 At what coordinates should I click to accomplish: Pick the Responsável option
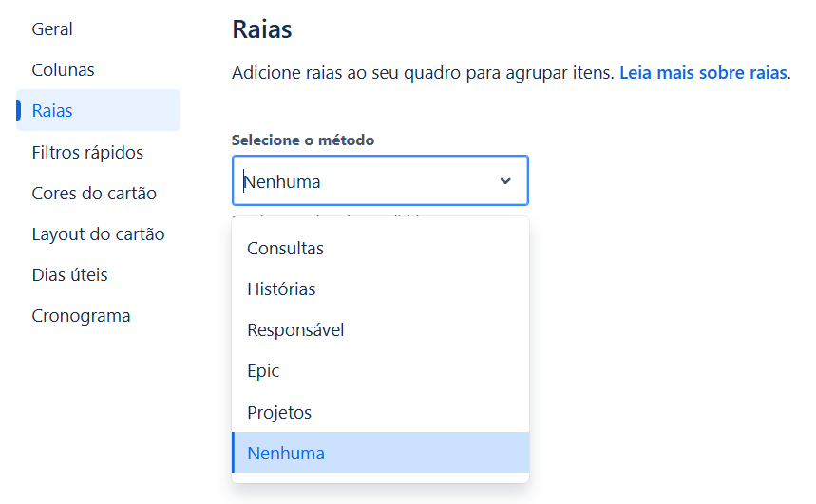pyautogui.click(x=380, y=329)
